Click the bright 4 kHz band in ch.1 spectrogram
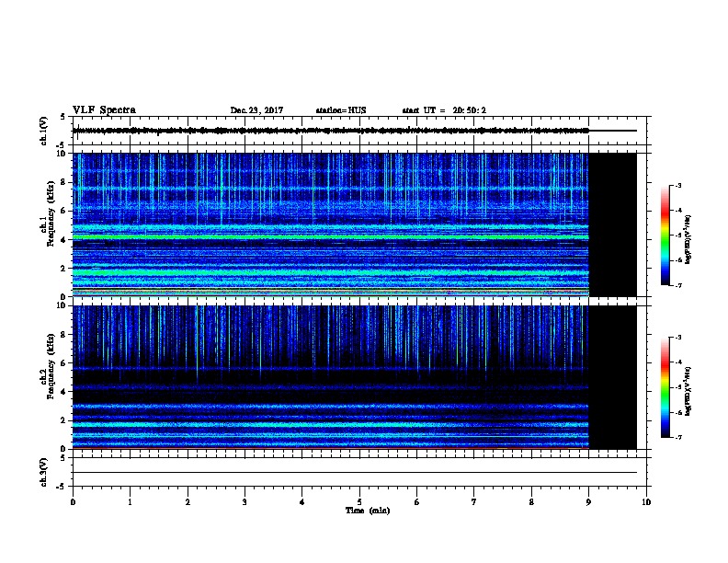The image size is (728, 563). pyautogui.click(x=331, y=237)
